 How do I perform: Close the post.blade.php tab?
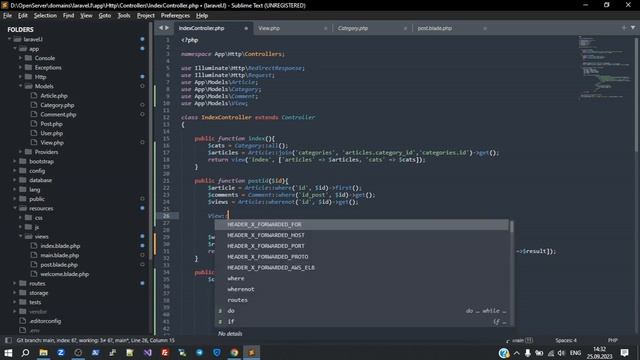coord(484,28)
